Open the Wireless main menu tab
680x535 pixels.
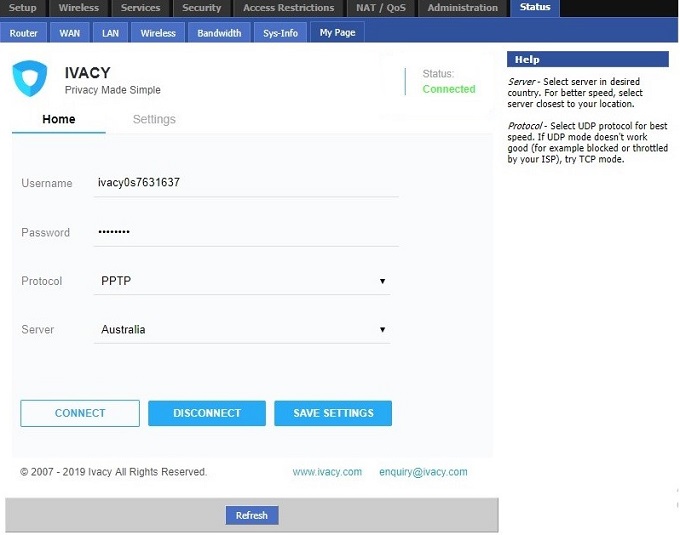click(x=78, y=8)
